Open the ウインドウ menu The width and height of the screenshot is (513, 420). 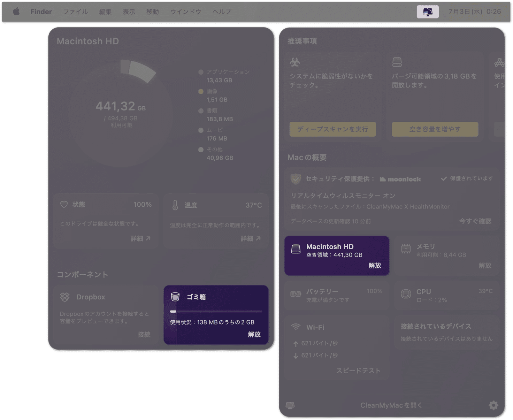pos(186,12)
